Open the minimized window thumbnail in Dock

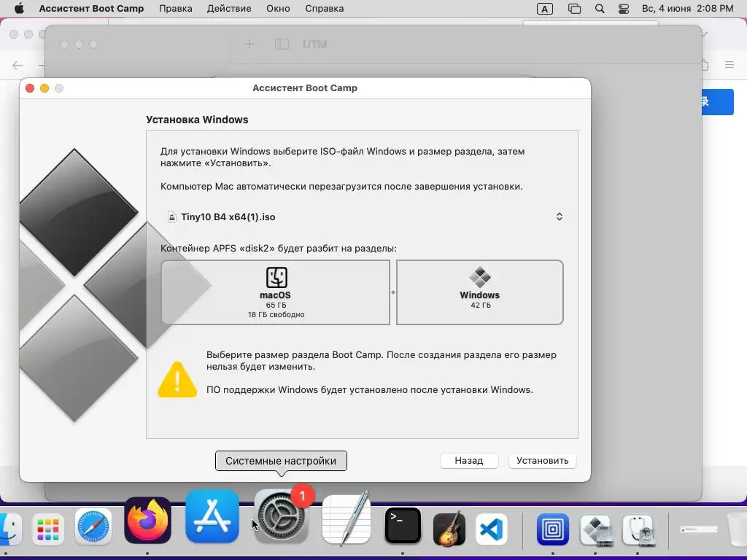coord(698,529)
